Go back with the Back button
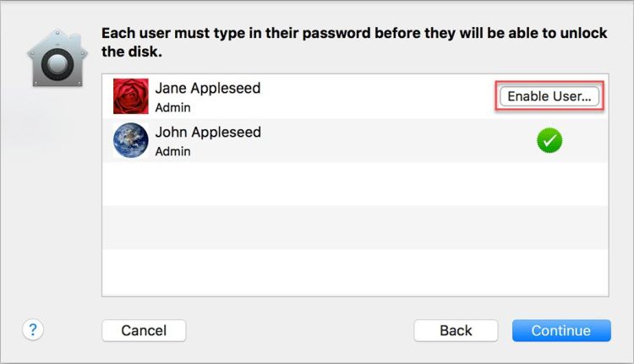634x364 pixels. tap(456, 330)
